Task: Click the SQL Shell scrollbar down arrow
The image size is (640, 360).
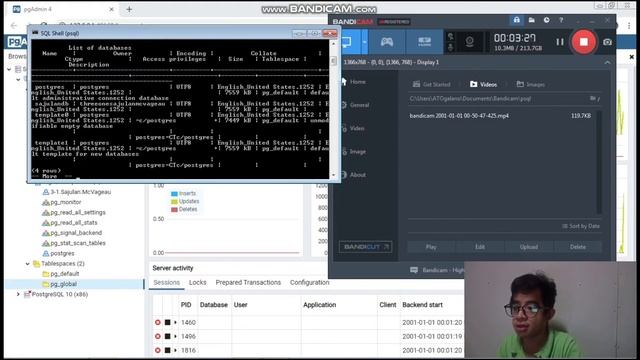Action: coord(333,175)
